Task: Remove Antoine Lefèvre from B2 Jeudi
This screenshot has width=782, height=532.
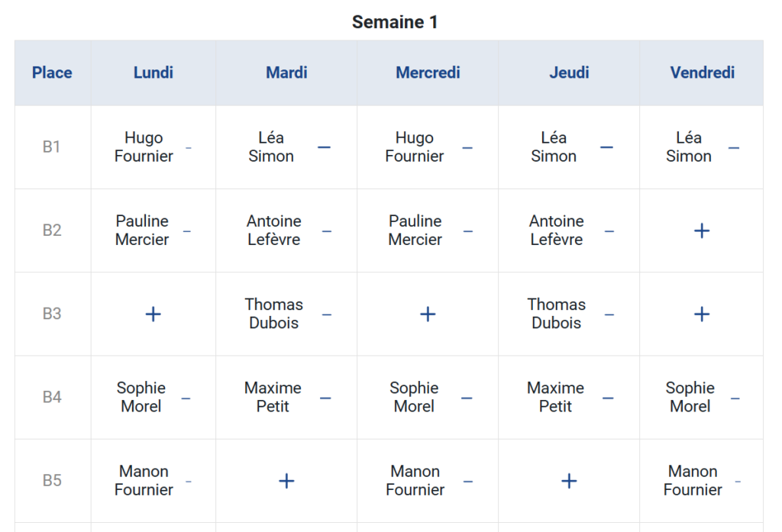Action: pyautogui.click(x=609, y=231)
